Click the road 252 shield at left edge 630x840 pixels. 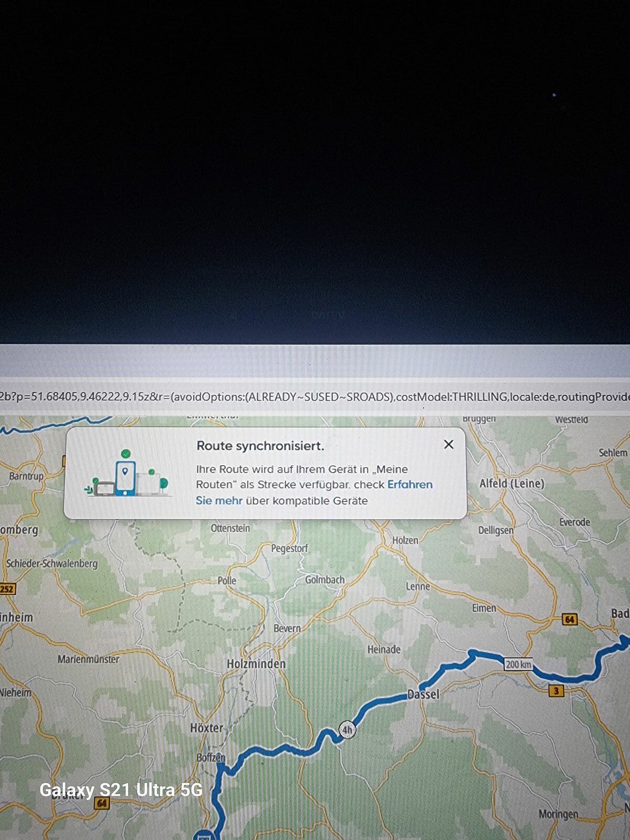pyautogui.click(x=7, y=589)
